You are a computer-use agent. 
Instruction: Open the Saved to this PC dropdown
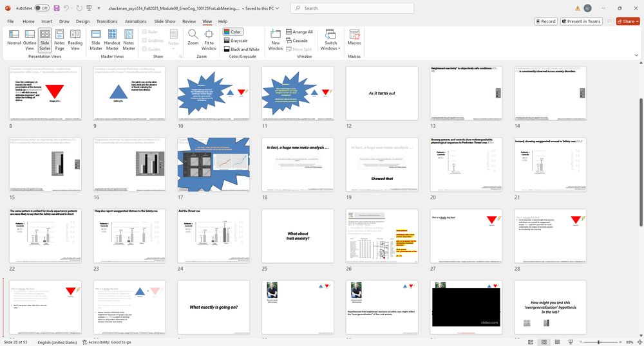[x=262, y=8]
